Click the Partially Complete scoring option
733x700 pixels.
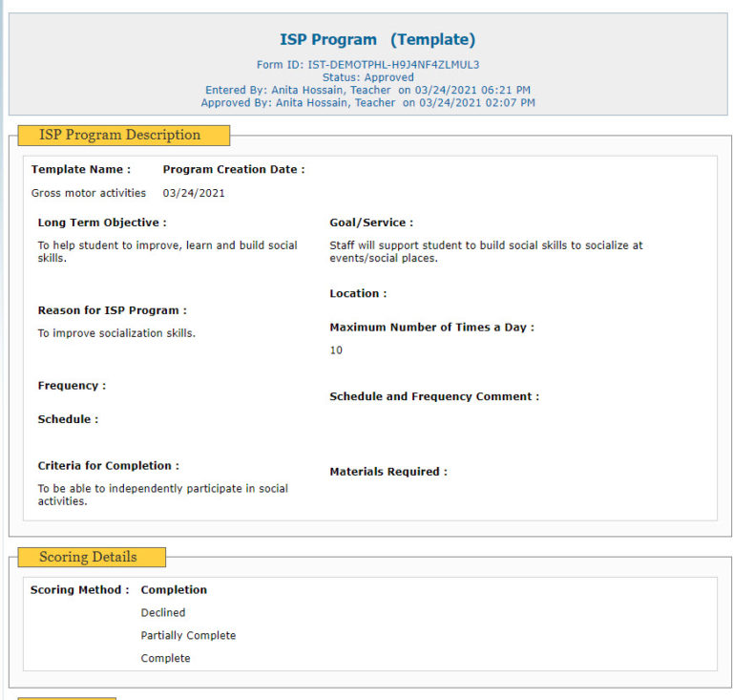(x=188, y=636)
